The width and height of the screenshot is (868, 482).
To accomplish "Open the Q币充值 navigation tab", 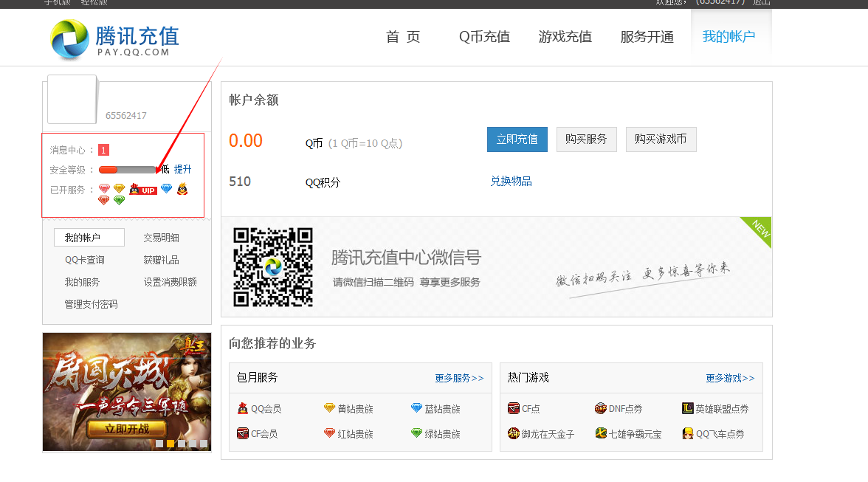I will pyautogui.click(x=484, y=37).
